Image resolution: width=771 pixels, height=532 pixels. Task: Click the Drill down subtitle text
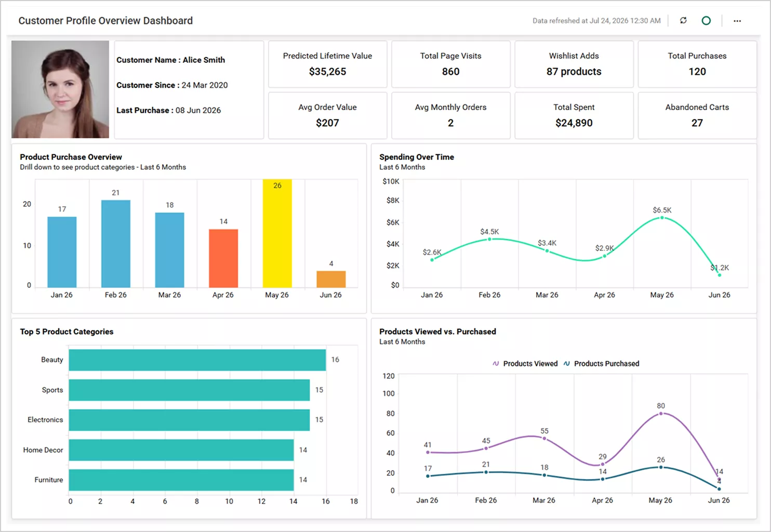103,167
